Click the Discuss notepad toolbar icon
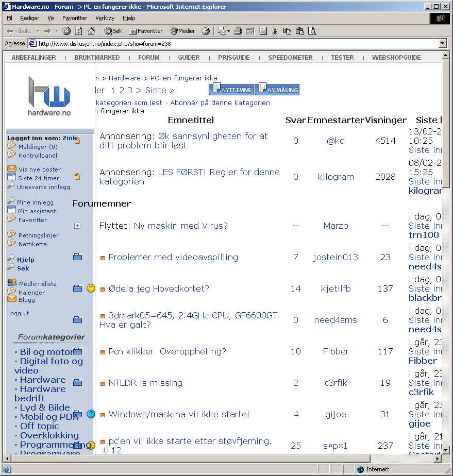Viewport: 453px width, 476px height. [263, 31]
